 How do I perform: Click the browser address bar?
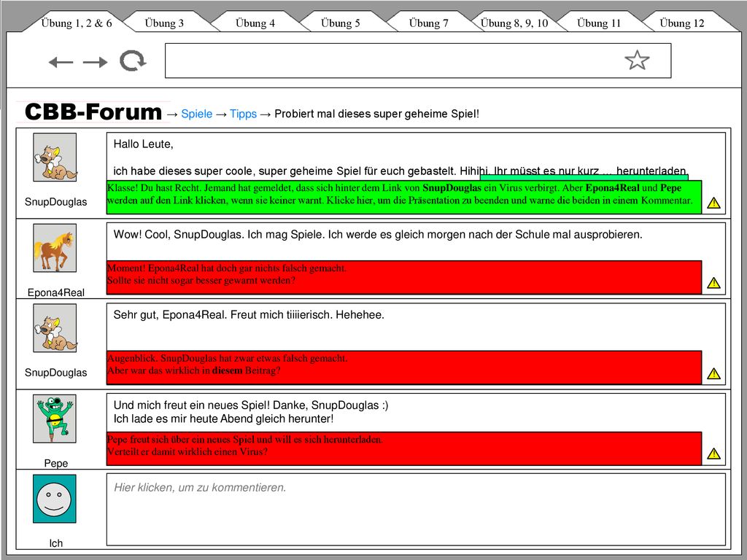418,61
